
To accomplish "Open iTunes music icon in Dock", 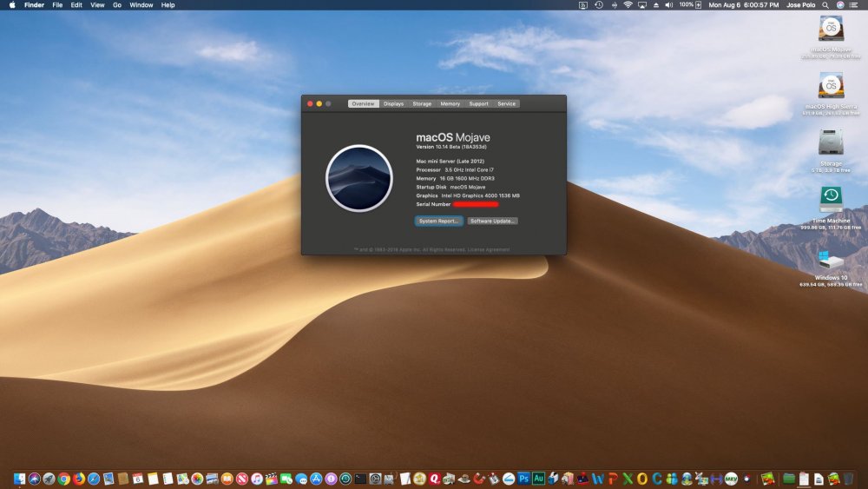I will [x=257, y=479].
